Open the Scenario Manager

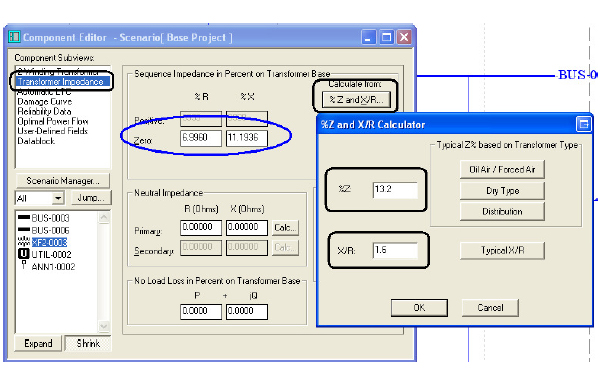[x=63, y=181]
